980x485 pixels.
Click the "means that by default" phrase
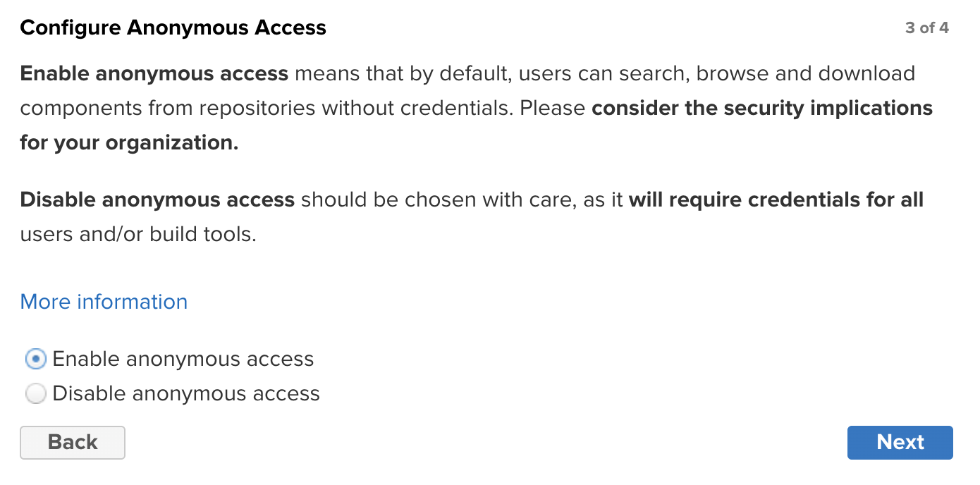[x=401, y=73]
